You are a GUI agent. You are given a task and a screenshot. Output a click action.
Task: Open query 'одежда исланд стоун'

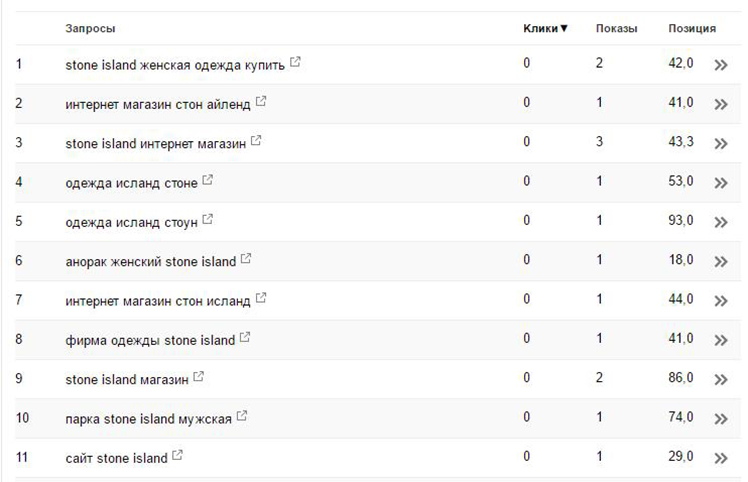131,222
